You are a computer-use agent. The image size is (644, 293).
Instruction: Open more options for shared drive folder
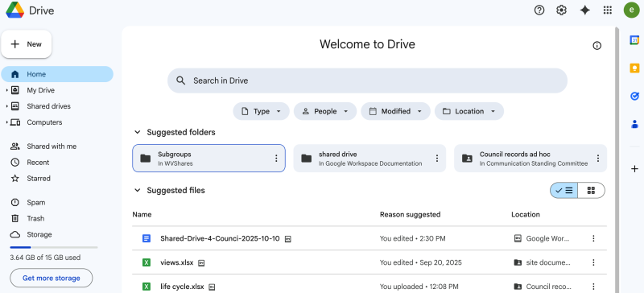click(x=437, y=159)
